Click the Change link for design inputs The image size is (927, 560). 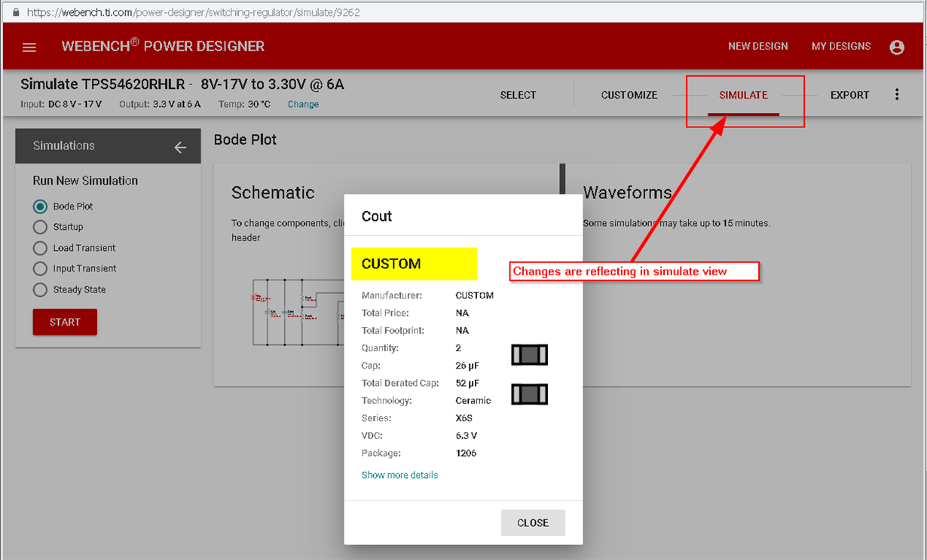(303, 104)
